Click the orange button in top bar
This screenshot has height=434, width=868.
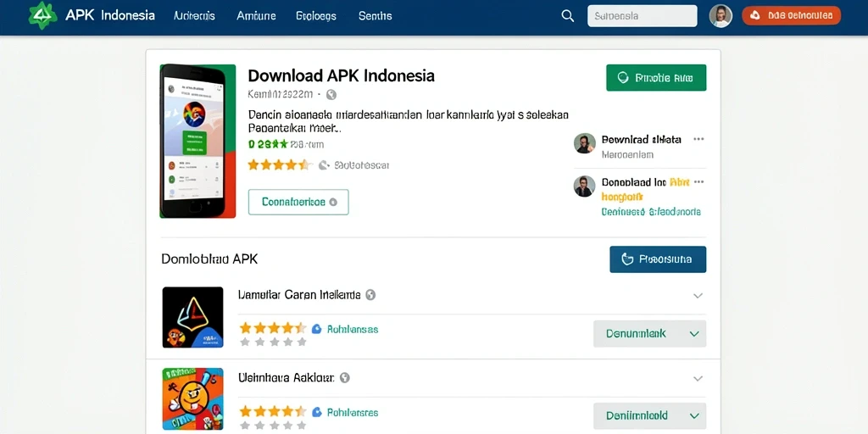[x=791, y=15]
